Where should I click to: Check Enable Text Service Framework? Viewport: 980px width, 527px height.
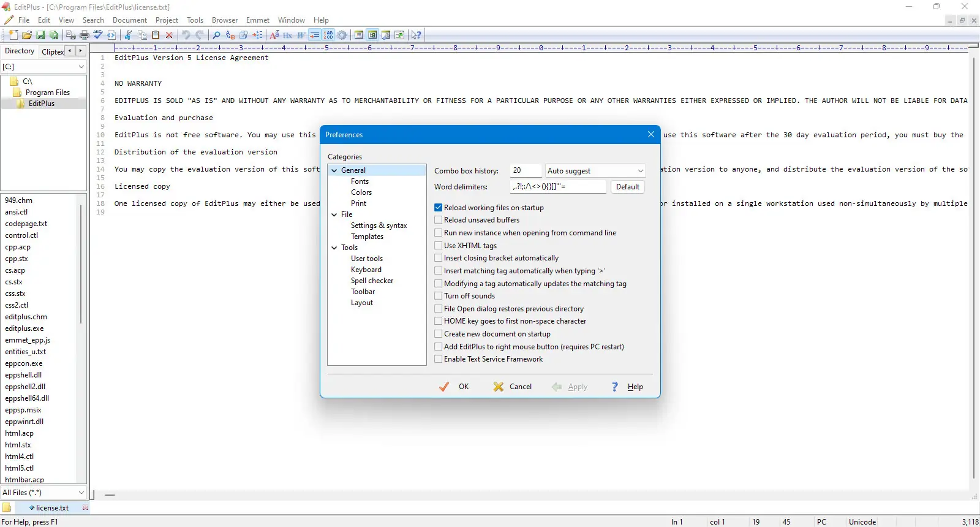tap(438, 359)
